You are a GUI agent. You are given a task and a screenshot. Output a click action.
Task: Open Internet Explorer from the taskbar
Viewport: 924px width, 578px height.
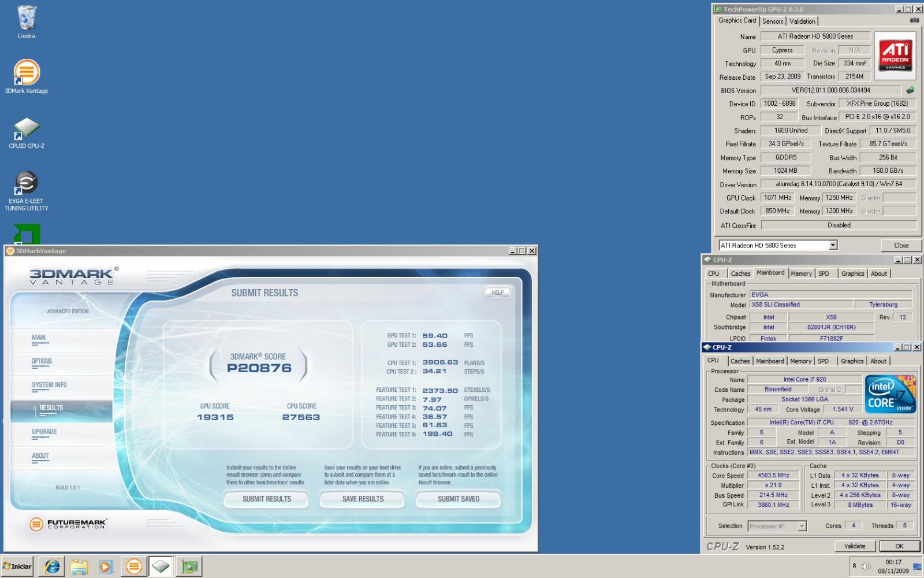pyautogui.click(x=52, y=566)
